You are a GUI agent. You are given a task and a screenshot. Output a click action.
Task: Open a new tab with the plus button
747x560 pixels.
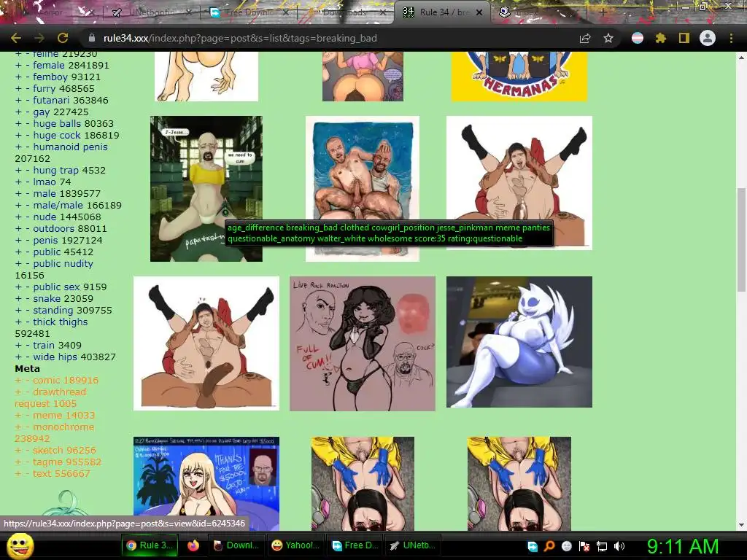pyautogui.click(x=603, y=12)
